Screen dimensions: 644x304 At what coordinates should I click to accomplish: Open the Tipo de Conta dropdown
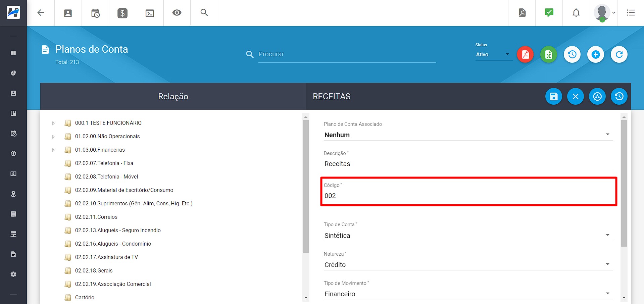click(468, 236)
